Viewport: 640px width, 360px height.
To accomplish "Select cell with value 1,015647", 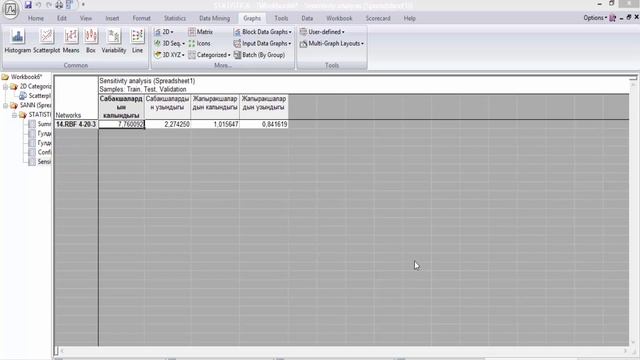I will pos(215,124).
